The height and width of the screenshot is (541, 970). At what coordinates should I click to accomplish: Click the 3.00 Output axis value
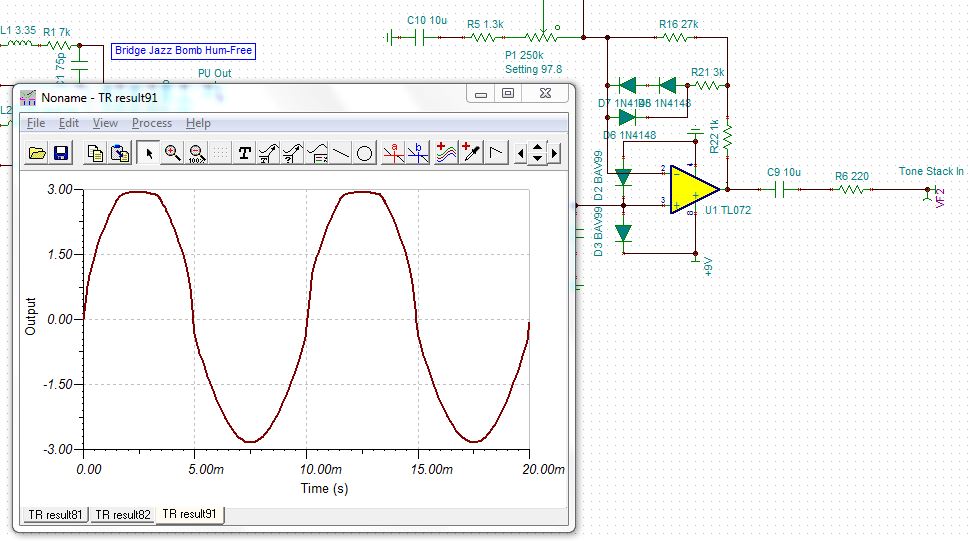point(60,189)
